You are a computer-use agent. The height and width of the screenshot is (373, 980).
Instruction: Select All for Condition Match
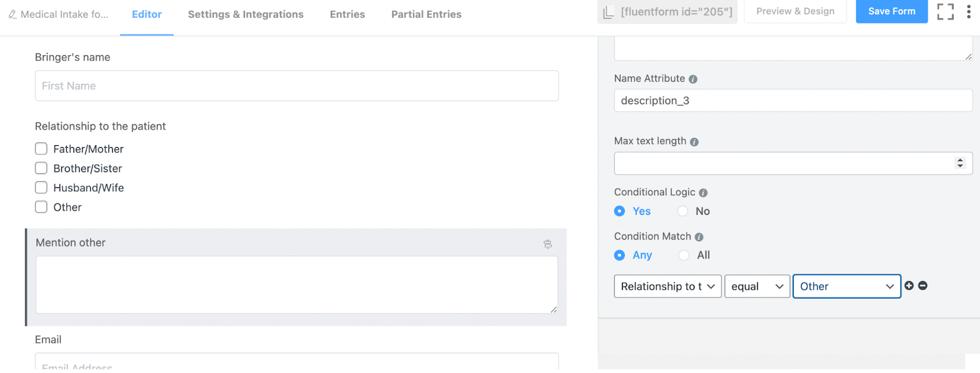click(x=684, y=255)
